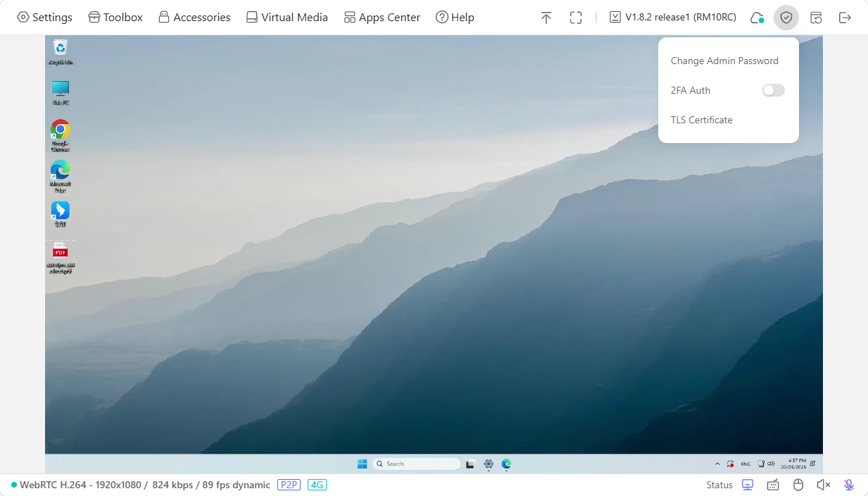868x496 pixels.
Task: Click the 4G network badge
Action: tap(317, 485)
